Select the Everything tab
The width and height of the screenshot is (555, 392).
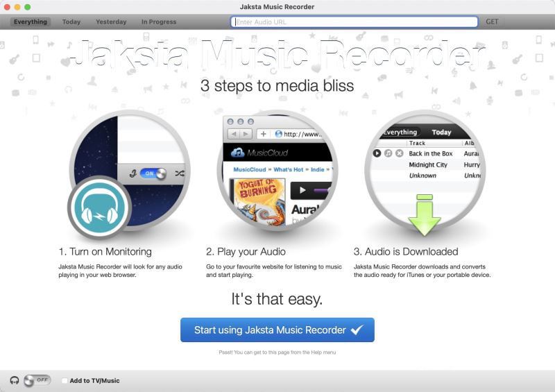tap(31, 22)
